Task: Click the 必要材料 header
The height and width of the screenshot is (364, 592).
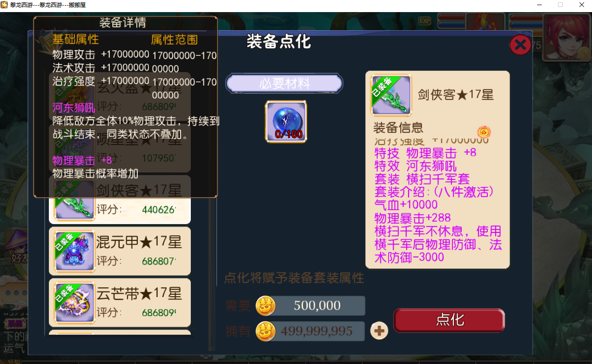Action: [284, 84]
